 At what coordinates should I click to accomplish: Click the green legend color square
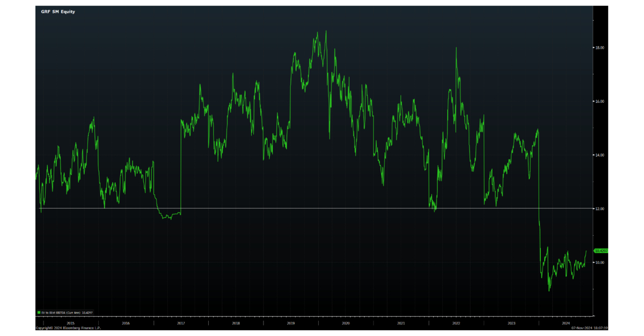pyautogui.click(x=39, y=312)
